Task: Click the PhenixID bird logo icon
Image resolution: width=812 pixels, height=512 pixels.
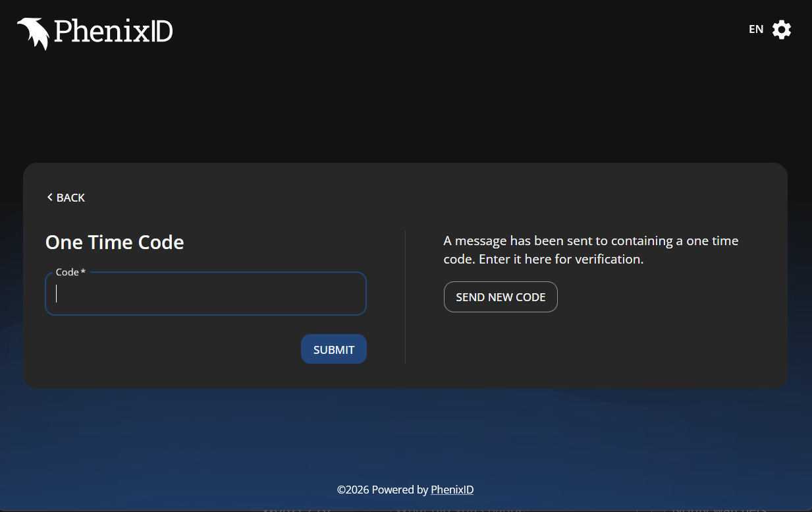Action: 33,34
